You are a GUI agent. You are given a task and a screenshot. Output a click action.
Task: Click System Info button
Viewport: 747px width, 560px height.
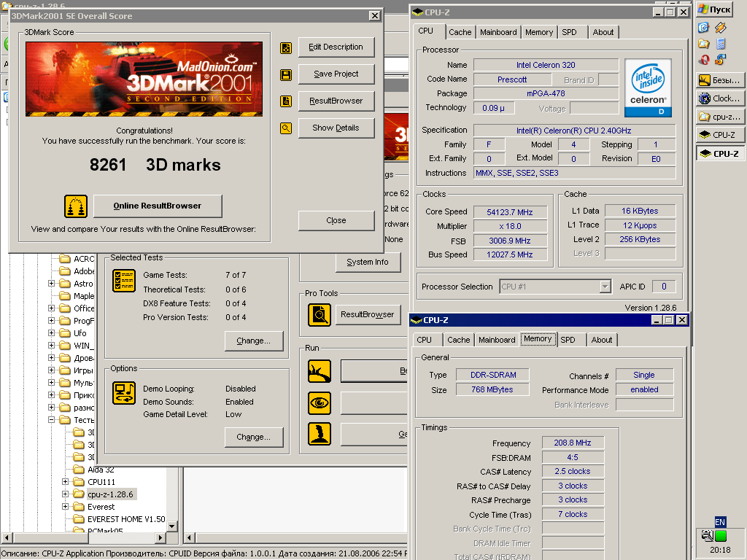368,262
